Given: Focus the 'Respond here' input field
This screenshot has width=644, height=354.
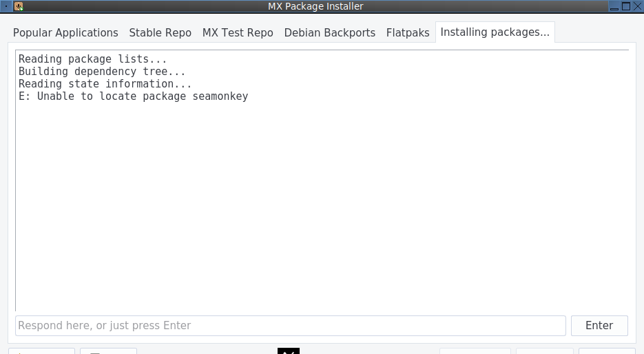Looking at the screenshot, I should pyautogui.click(x=291, y=326).
